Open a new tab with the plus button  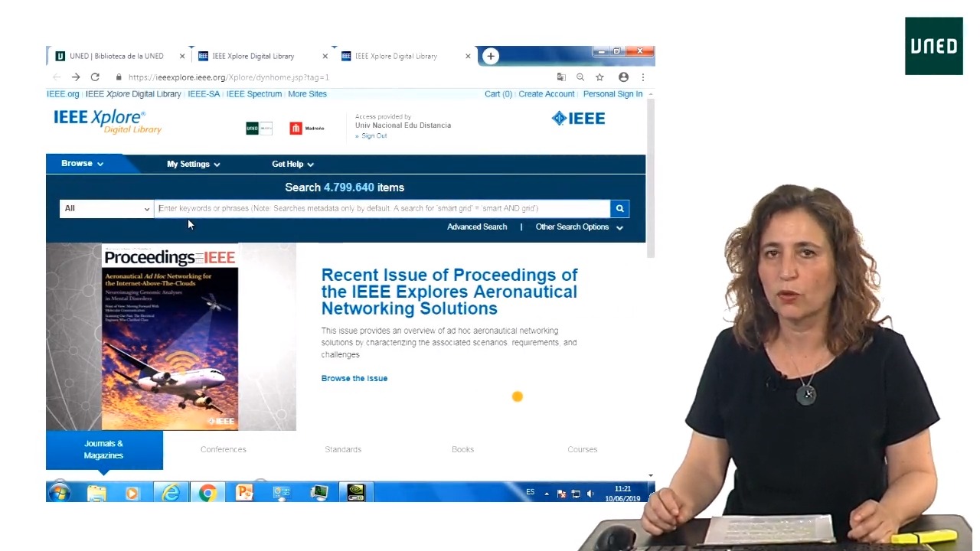tap(491, 56)
